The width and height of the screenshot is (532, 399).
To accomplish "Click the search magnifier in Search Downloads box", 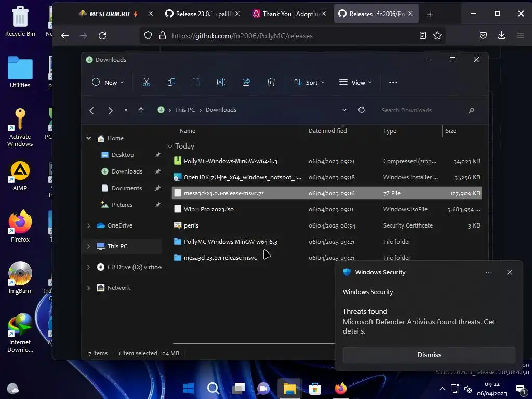I will pos(471,110).
